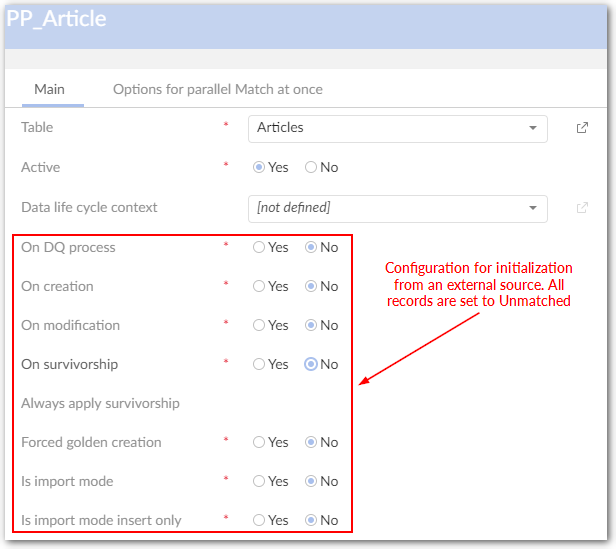Open the Articles table in external view
The image size is (616, 549).
[x=583, y=128]
